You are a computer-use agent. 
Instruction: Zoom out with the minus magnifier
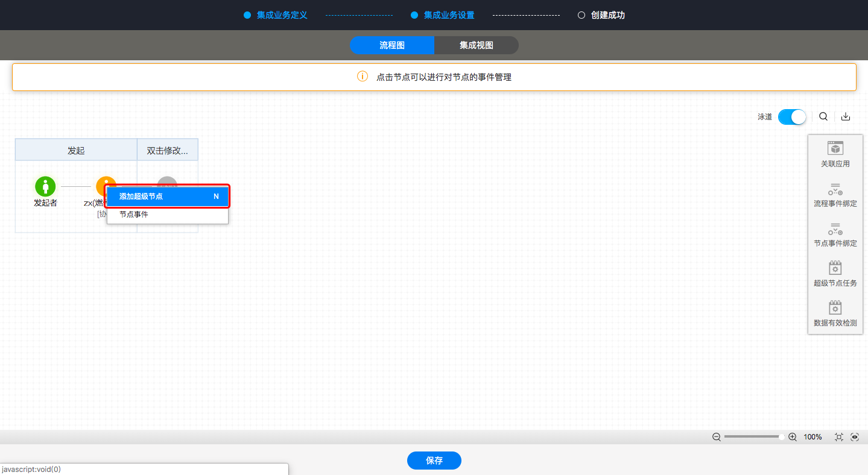(x=716, y=437)
